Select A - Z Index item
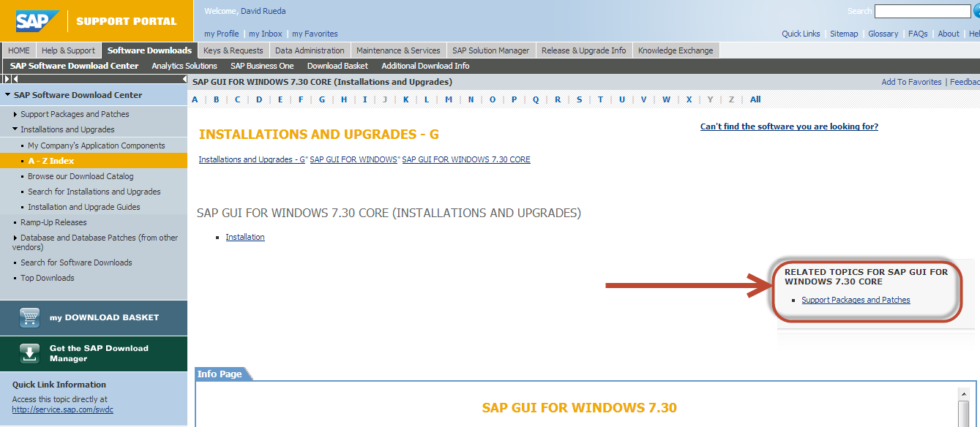 click(x=51, y=161)
